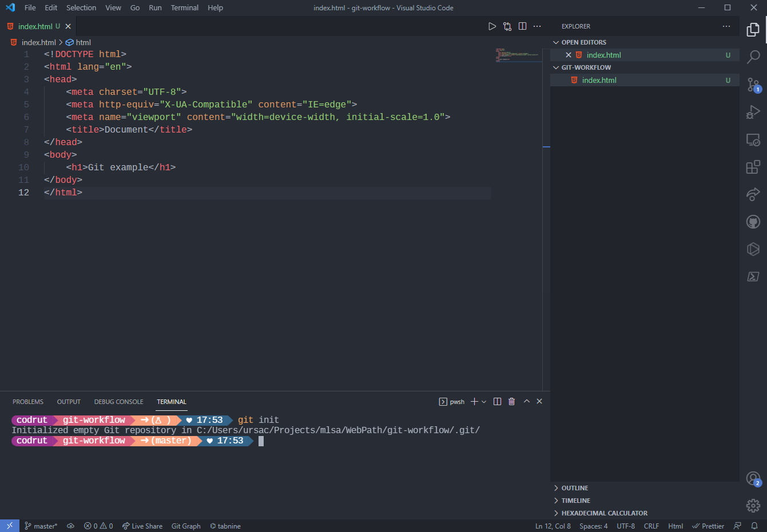767x532 pixels.
Task: Change line endings via CRLF status item
Action: click(x=651, y=526)
